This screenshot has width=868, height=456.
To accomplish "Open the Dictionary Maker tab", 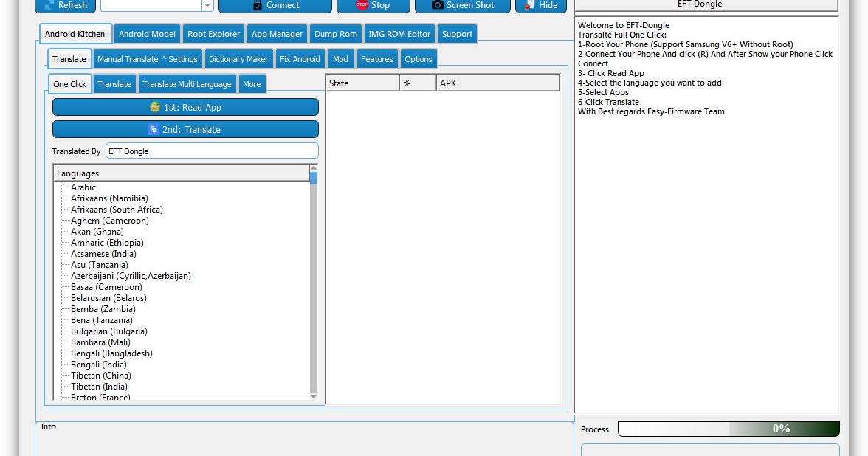I will coord(238,59).
